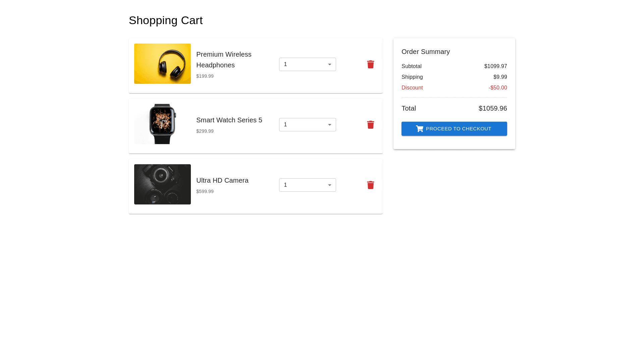This screenshot has height=362, width=644.
Task: Click the camera product photo
Action: tap(162, 184)
